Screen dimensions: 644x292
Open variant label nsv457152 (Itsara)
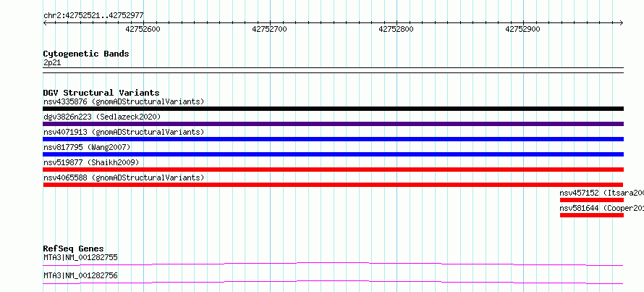(x=602, y=193)
